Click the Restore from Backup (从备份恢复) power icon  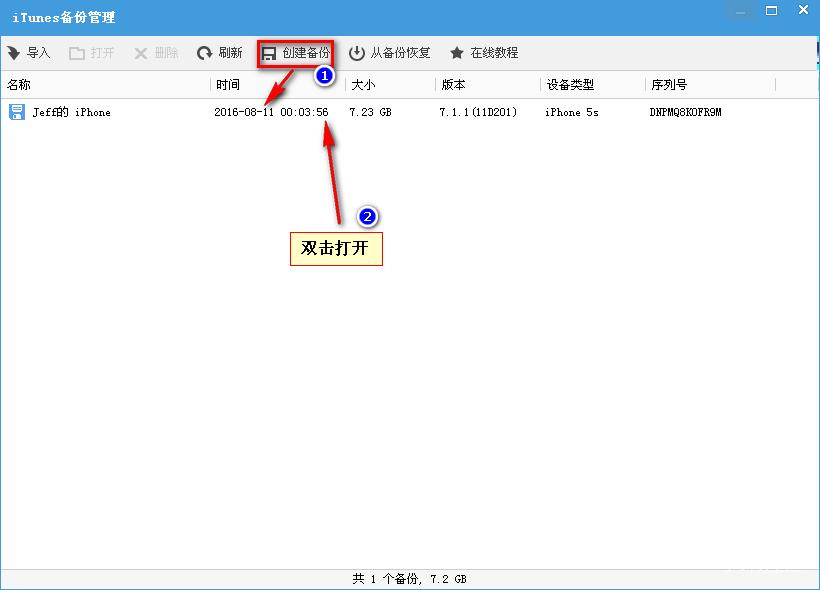(x=356, y=53)
